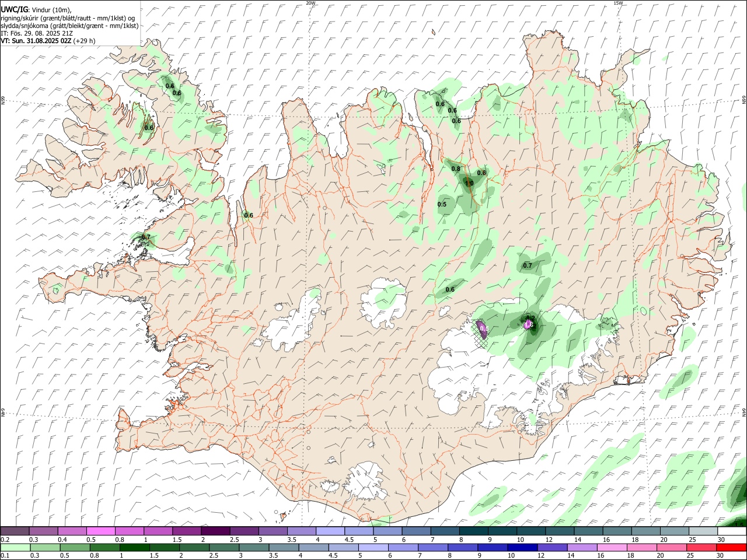Click the '0.4' label in the snow legend

62,540
